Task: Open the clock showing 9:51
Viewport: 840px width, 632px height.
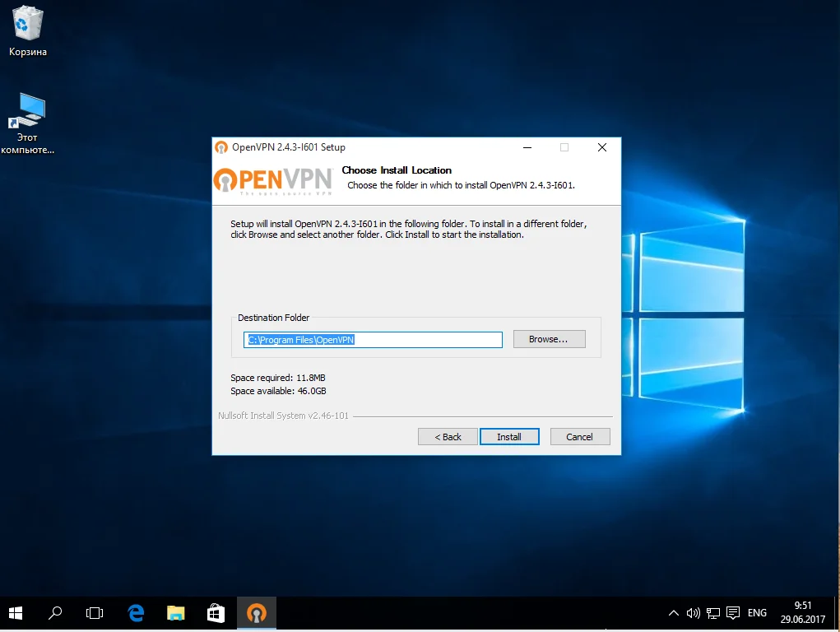Action: (x=802, y=613)
